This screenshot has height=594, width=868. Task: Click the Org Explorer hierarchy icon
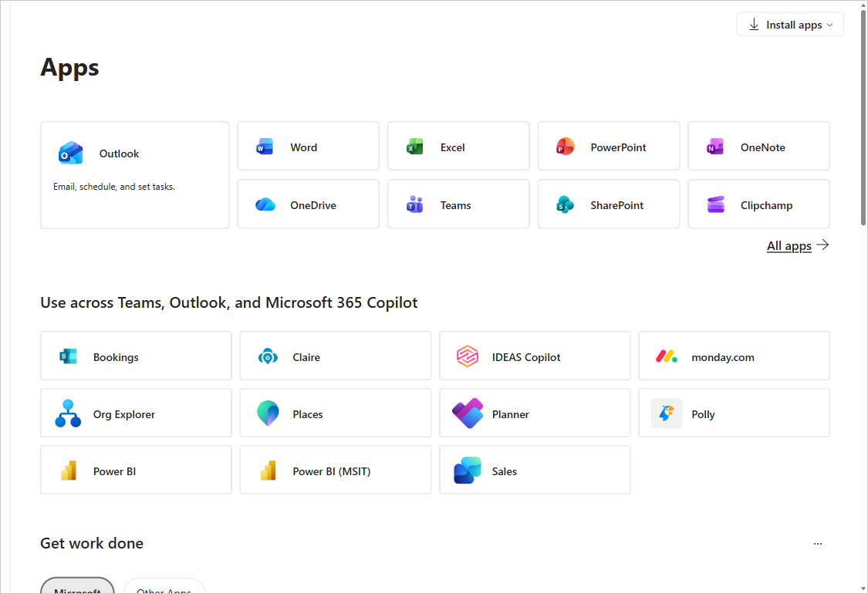click(x=68, y=413)
